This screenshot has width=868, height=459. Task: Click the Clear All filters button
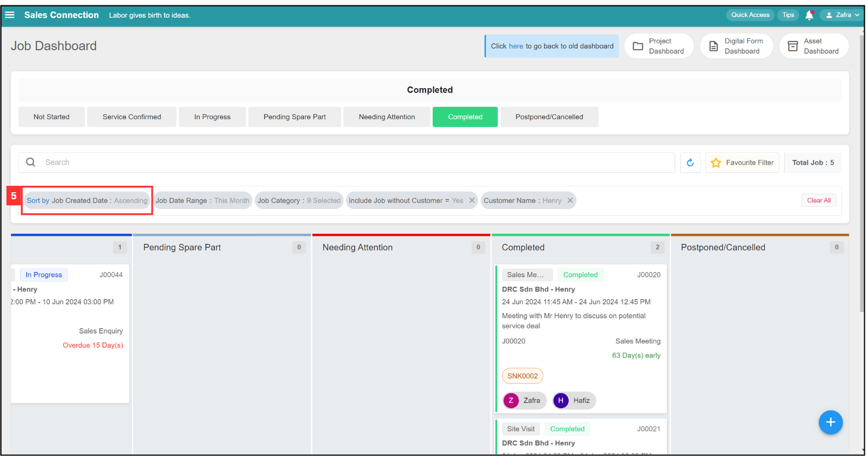click(819, 200)
